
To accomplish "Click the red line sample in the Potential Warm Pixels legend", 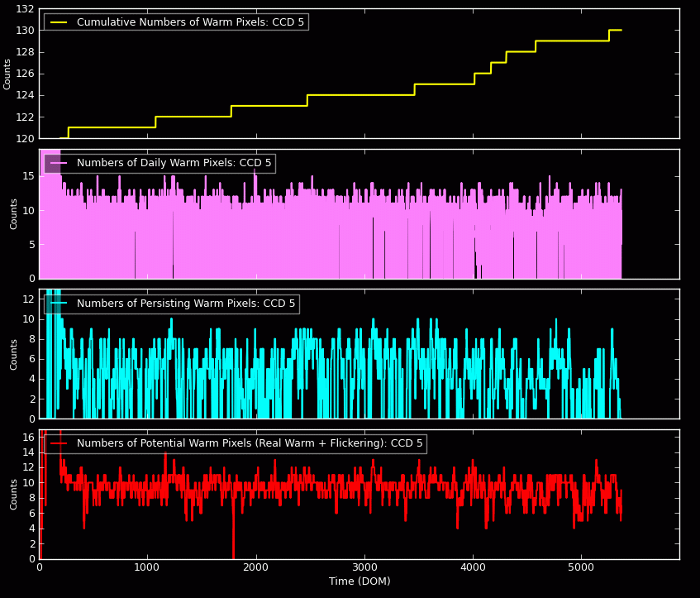I will (60, 444).
